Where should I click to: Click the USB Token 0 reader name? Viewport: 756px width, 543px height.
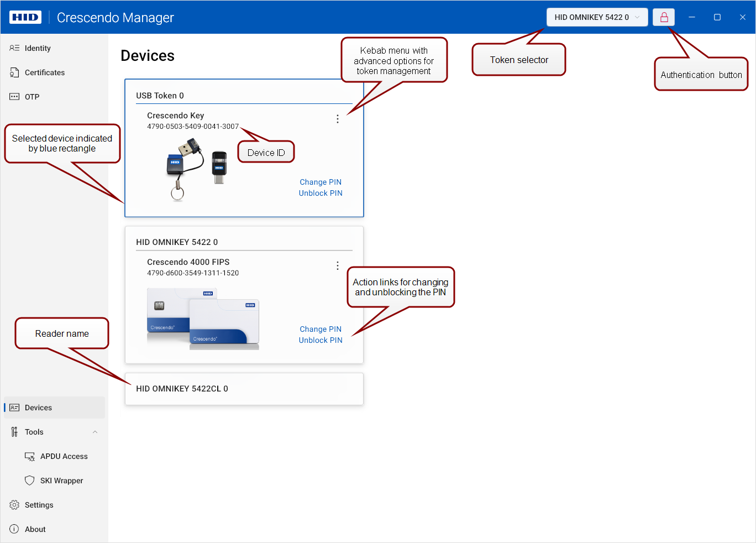tap(160, 96)
